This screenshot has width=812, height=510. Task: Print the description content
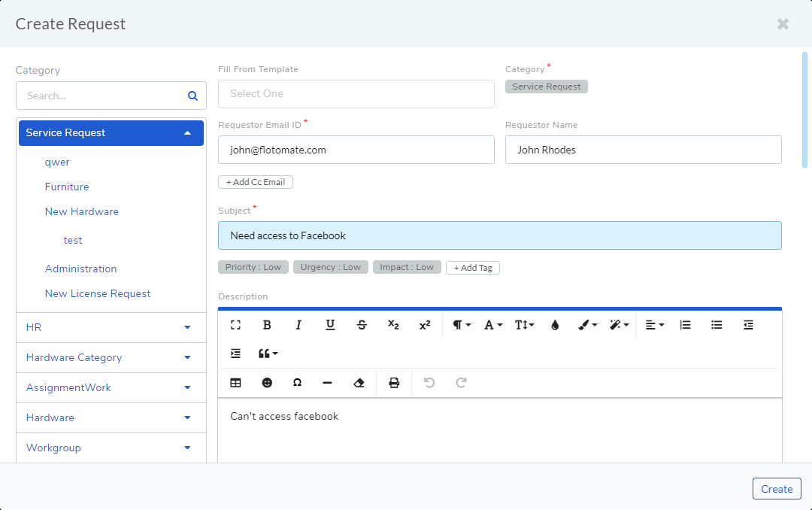click(394, 382)
